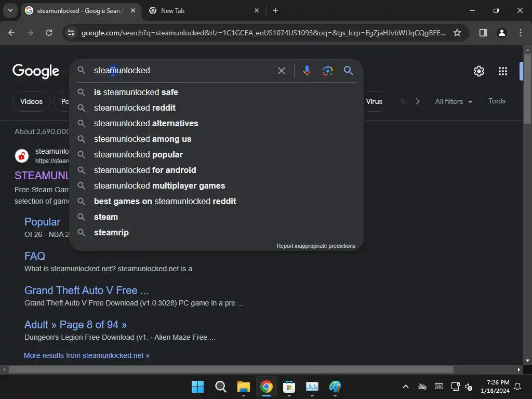Image resolution: width=532 pixels, height=399 pixels.
Task: Open the Paint app in taskbar
Action: (x=335, y=387)
